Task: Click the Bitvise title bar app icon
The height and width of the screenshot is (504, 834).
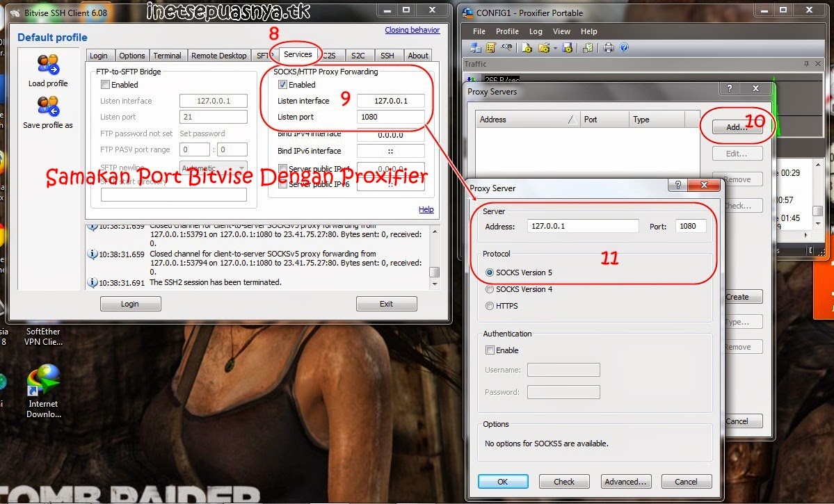Action: [x=16, y=13]
